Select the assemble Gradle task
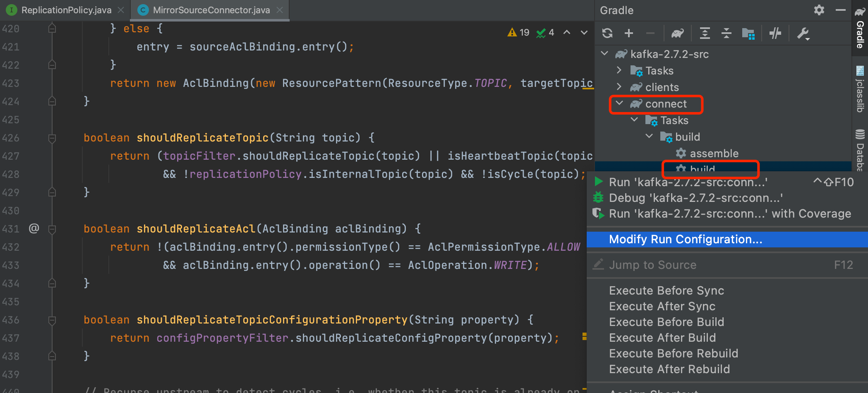868x393 pixels. tap(714, 153)
